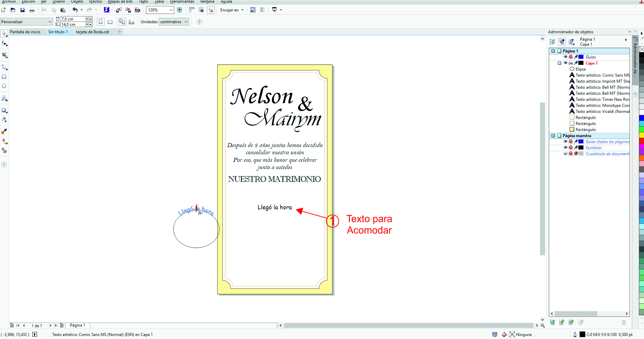The width and height of the screenshot is (644, 339).
Task: Select the Smart Fill tool
Action: pos(4,150)
